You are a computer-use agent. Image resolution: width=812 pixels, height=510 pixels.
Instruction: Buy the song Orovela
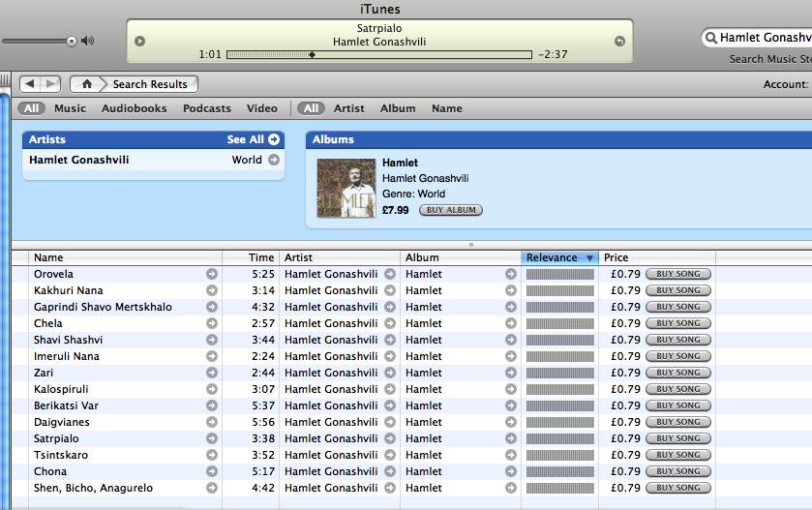pyautogui.click(x=678, y=274)
